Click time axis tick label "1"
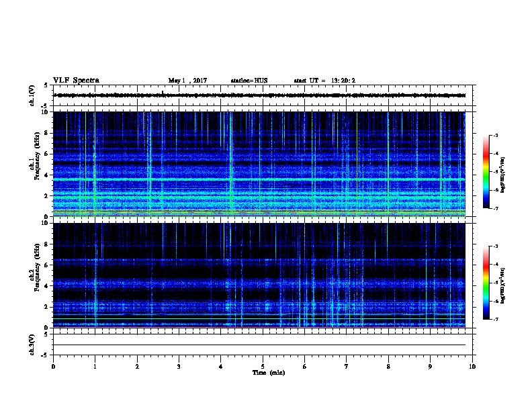This screenshot has width=532, height=411. pyautogui.click(x=95, y=367)
